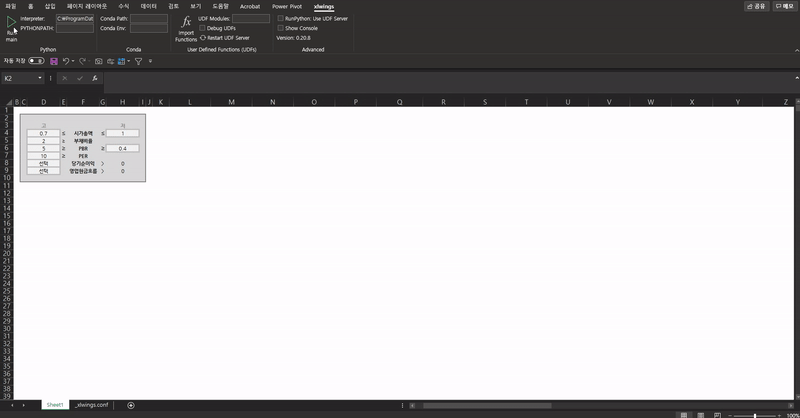This screenshot has width=800, height=418.
Task: Open the 데이터 ribbon tab
Action: [148, 6]
